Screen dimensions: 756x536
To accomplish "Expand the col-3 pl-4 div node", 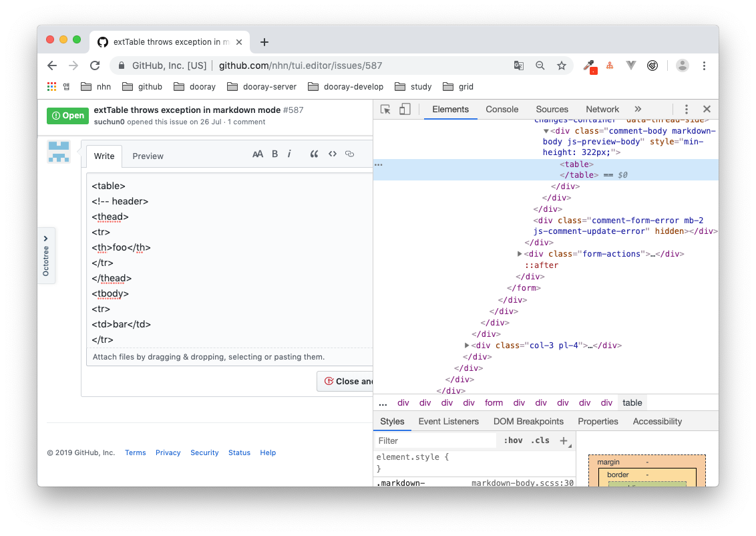I will 467,345.
